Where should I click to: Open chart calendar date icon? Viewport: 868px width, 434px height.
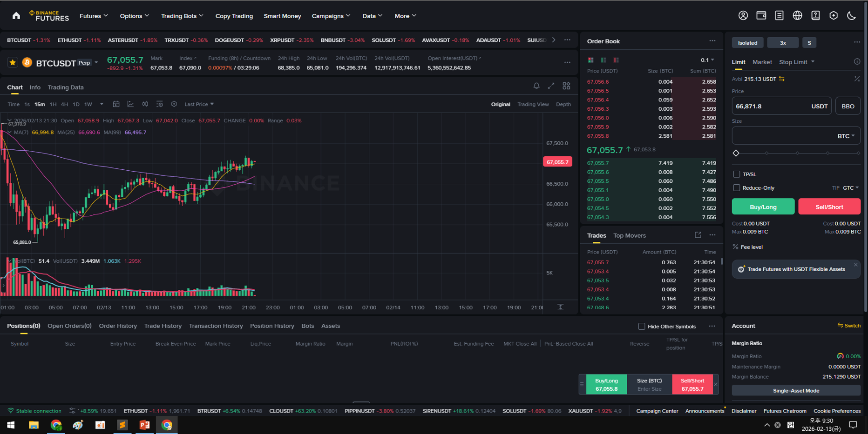(x=116, y=104)
